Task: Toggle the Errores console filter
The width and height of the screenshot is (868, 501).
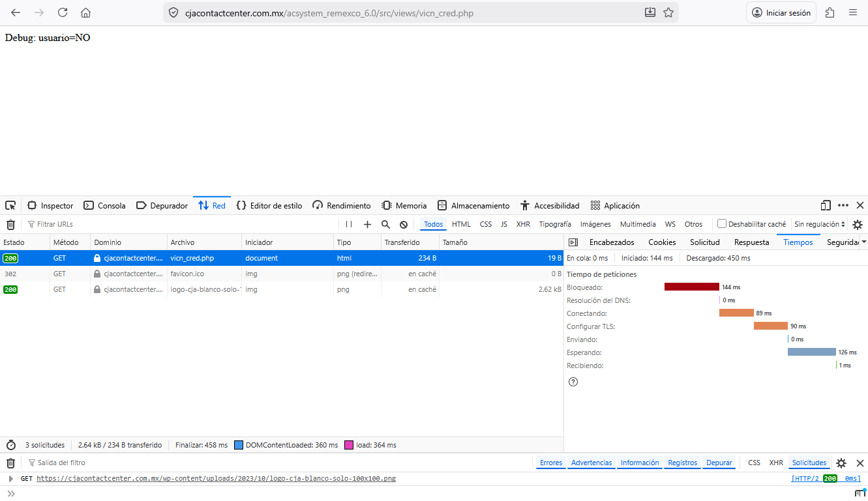Action: pos(551,463)
